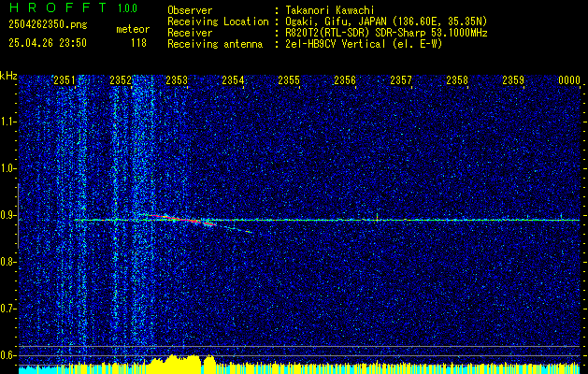588x374 pixels.
Task: Click the meteor count 118
Action: (x=138, y=43)
